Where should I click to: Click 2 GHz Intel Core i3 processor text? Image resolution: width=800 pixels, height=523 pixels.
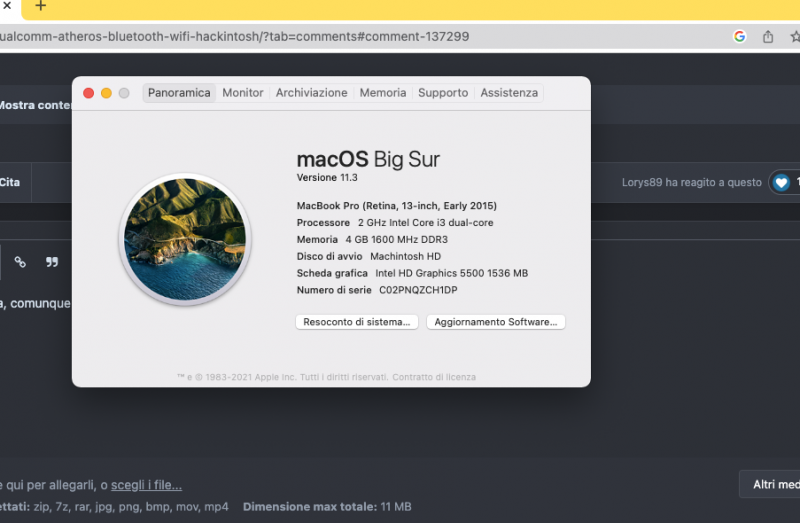point(426,222)
